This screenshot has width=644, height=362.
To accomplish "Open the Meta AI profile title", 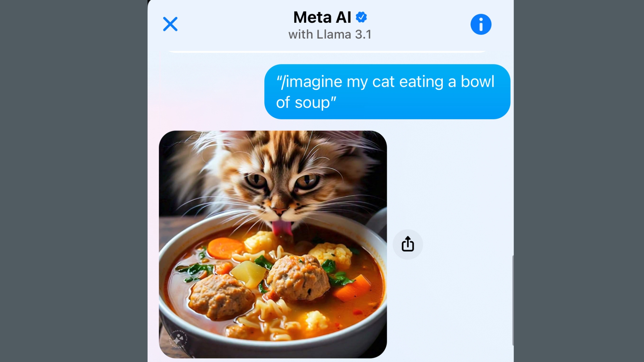I will pyautogui.click(x=322, y=17).
